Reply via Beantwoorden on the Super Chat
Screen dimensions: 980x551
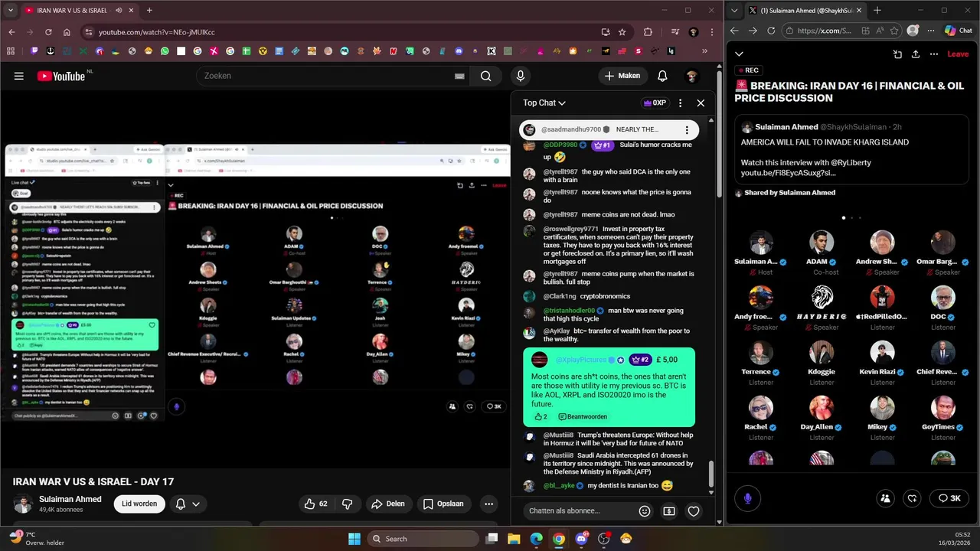pos(583,416)
